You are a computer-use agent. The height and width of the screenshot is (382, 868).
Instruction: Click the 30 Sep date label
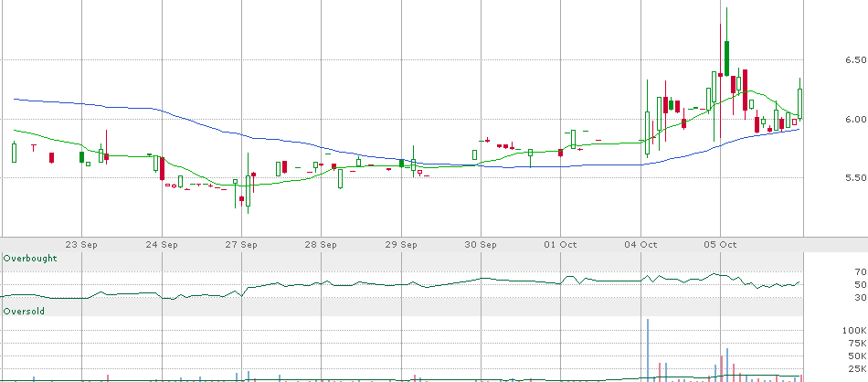click(x=481, y=245)
